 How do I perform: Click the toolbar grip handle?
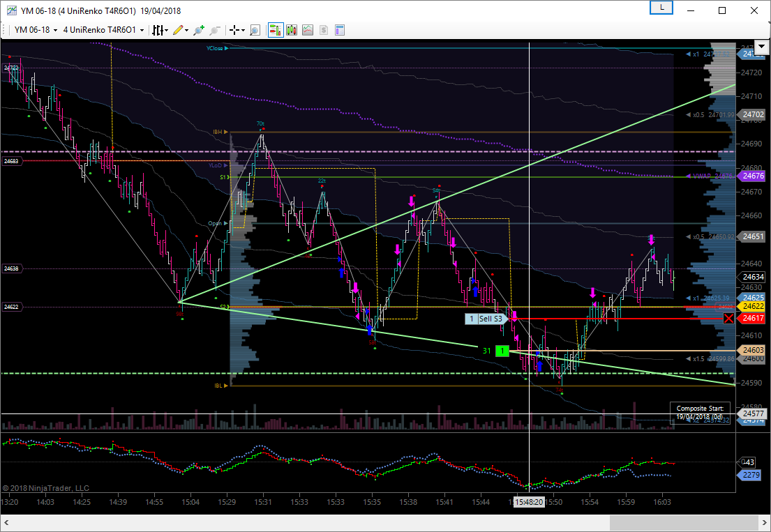[6, 31]
